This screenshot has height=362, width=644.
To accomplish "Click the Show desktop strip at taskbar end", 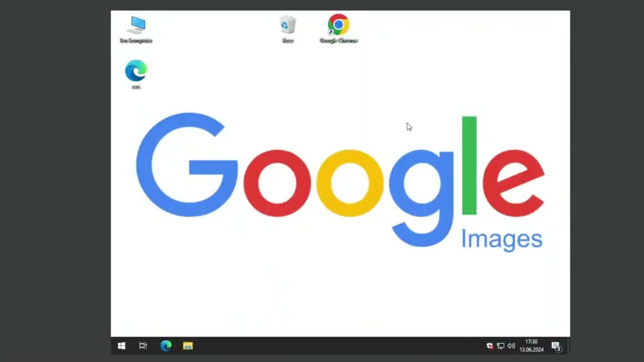I will click(x=568, y=346).
